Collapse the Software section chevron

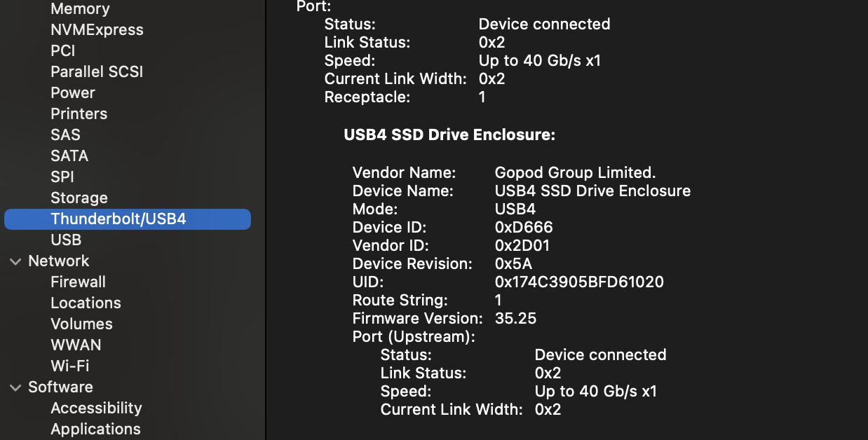pos(15,387)
